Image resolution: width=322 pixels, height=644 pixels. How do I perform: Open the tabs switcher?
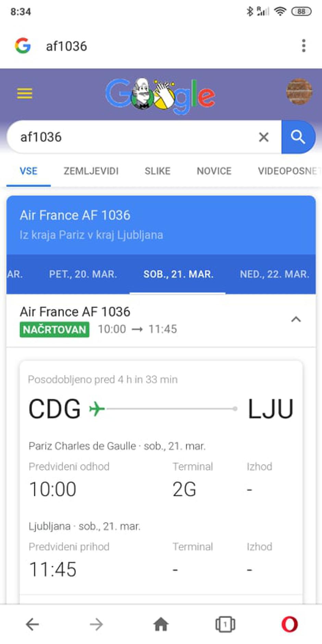(225, 624)
